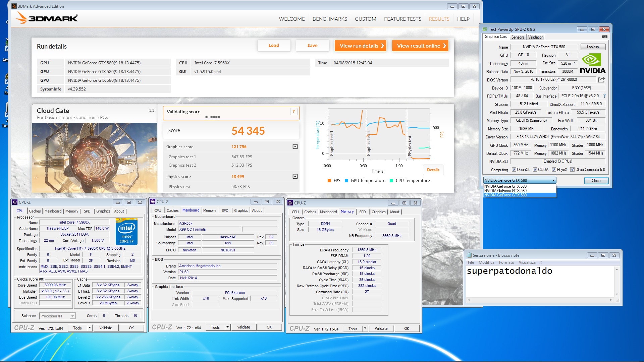The width and height of the screenshot is (644, 362).
Task: Click the teal CPU Temperature legend swatch
Action: point(391,181)
